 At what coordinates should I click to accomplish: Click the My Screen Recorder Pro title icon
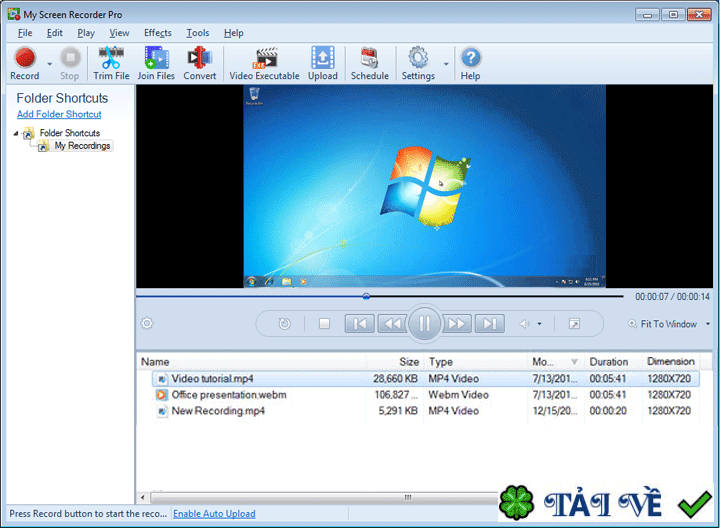(x=14, y=14)
